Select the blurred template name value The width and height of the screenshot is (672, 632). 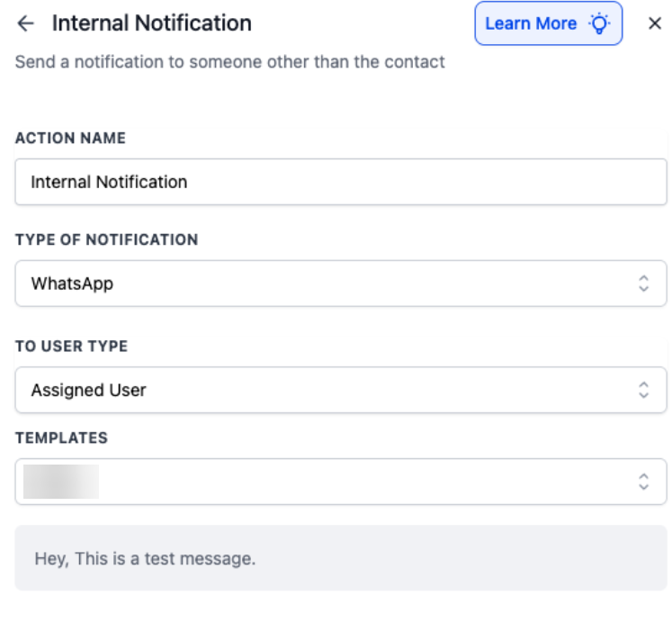(x=61, y=482)
